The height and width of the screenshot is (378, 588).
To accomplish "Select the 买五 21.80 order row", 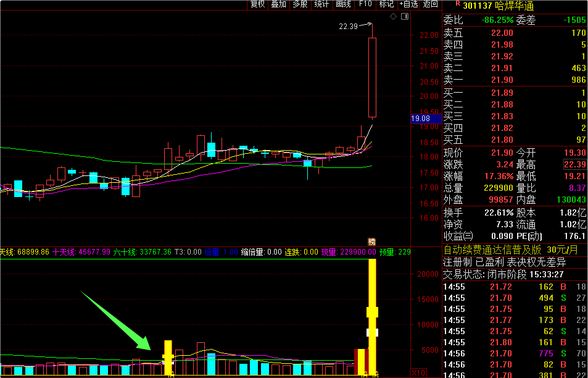I will point(515,140).
